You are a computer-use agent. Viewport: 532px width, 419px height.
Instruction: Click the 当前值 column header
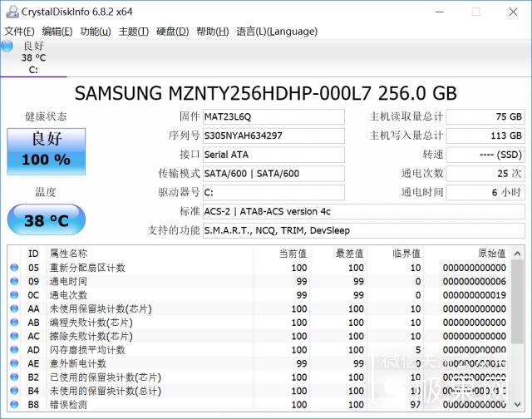281,254
